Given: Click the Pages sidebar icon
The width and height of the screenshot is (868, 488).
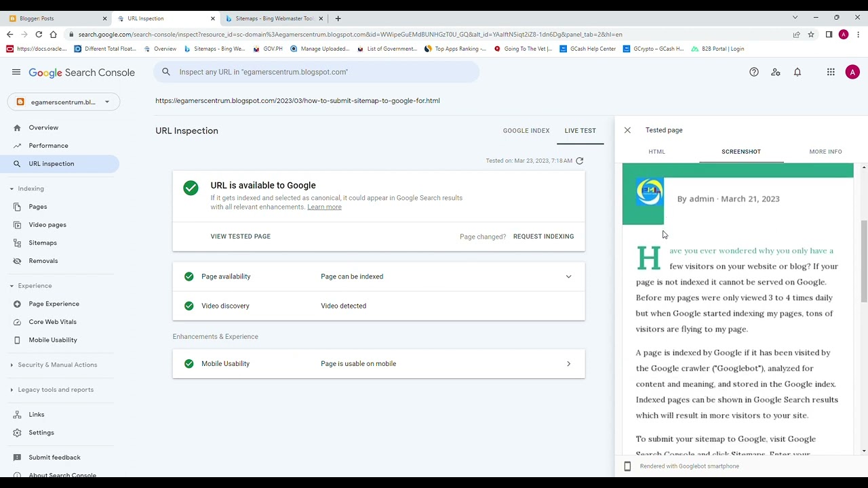Looking at the screenshot, I should (17, 207).
